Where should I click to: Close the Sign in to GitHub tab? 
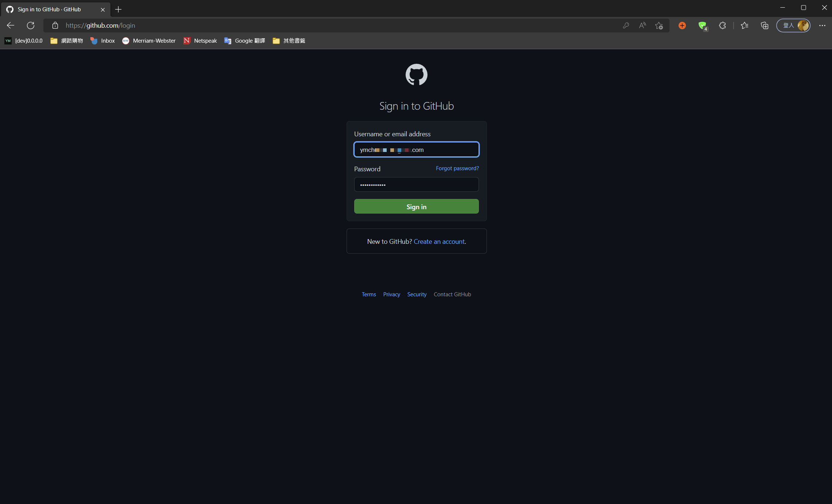tap(103, 9)
